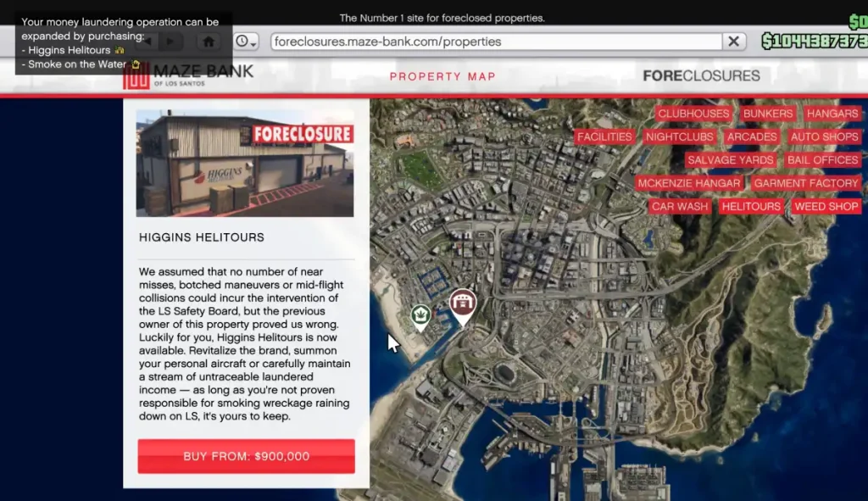
Task: Select the Higgins Helitours map pin
Action: click(x=462, y=306)
